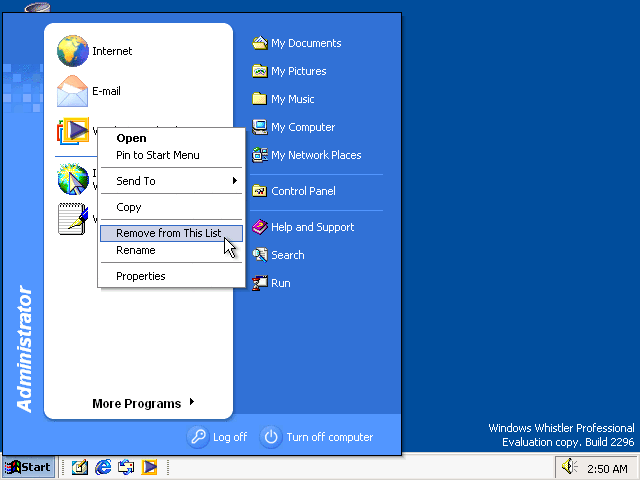This screenshot has height=480, width=640.
Task: Choose Copy in the context menu
Action: click(x=171, y=207)
